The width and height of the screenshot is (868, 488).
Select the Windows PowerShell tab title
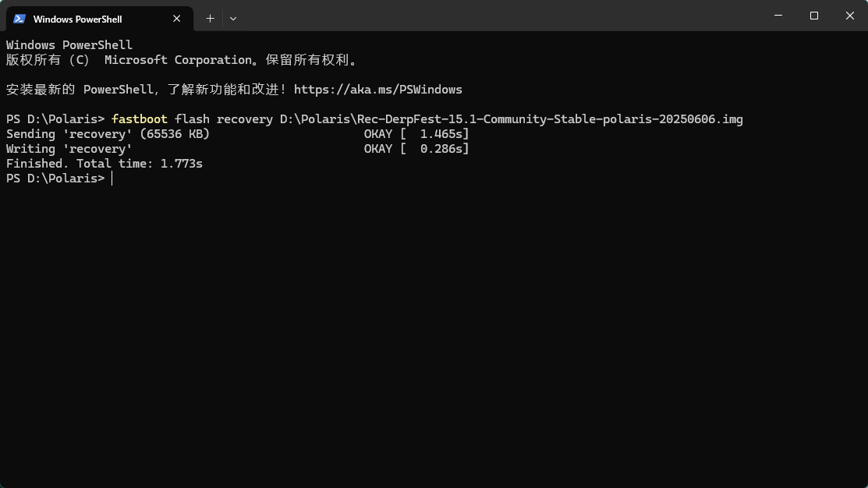(77, 19)
